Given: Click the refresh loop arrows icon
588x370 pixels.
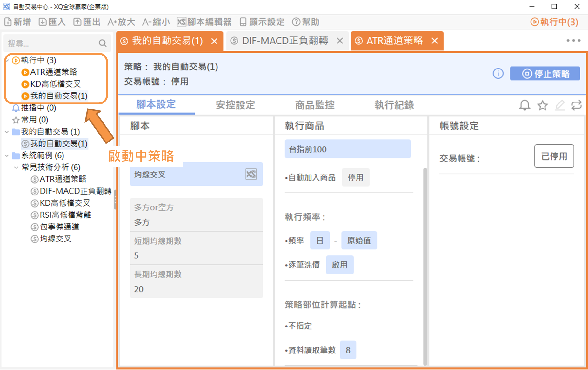Looking at the screenshot, I should pyautogui.click(x=576, y=105).
